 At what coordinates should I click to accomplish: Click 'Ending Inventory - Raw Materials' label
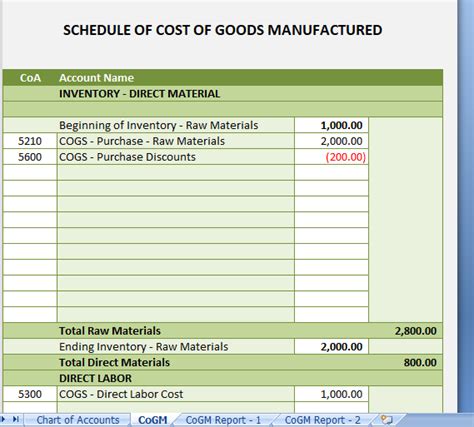point(144,347)
